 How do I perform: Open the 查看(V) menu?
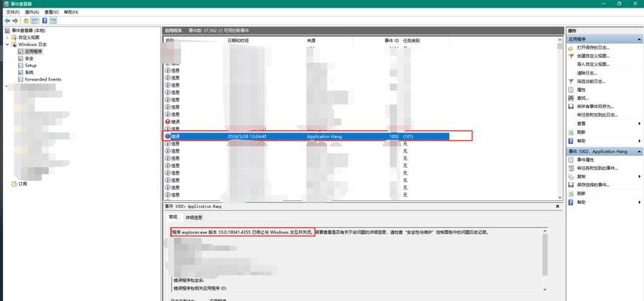(x=51, y=12)
